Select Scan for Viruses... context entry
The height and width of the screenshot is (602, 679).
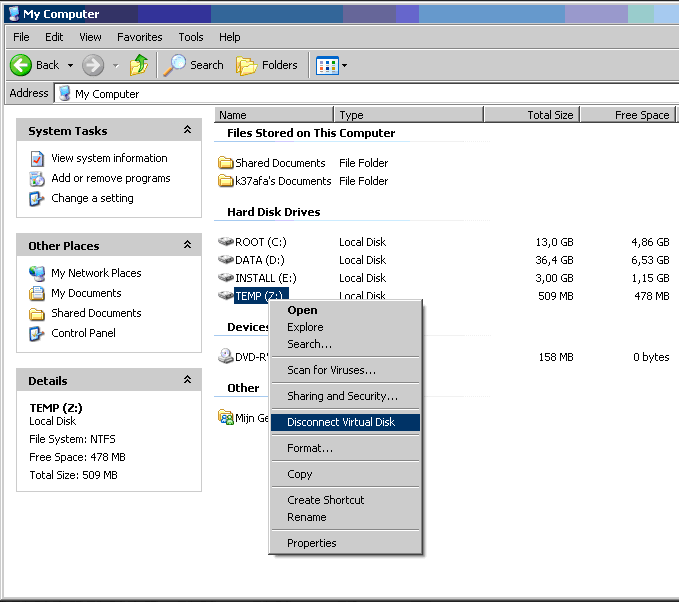click(345, 370)
